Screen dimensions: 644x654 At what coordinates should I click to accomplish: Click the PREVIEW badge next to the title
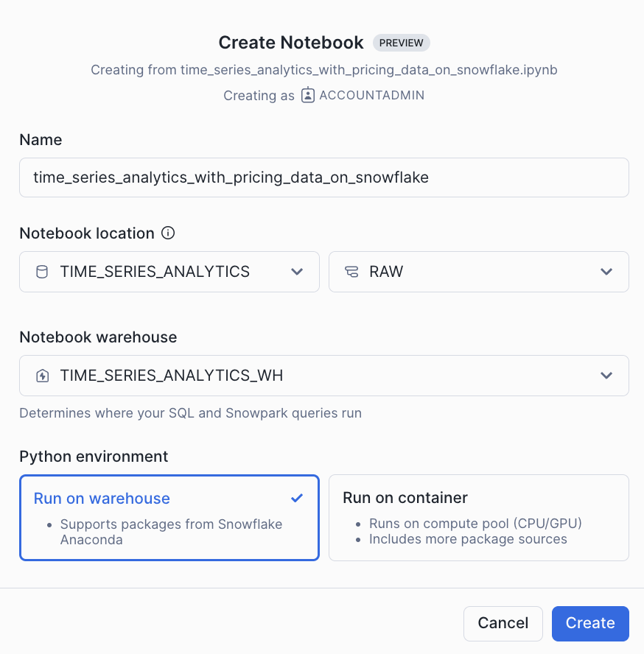coord(401,43)
